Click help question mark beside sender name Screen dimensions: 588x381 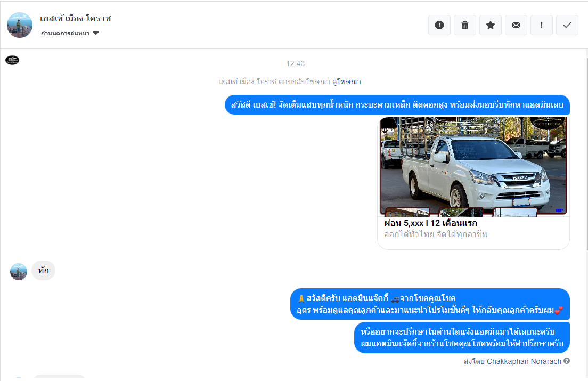pos(567,361)
